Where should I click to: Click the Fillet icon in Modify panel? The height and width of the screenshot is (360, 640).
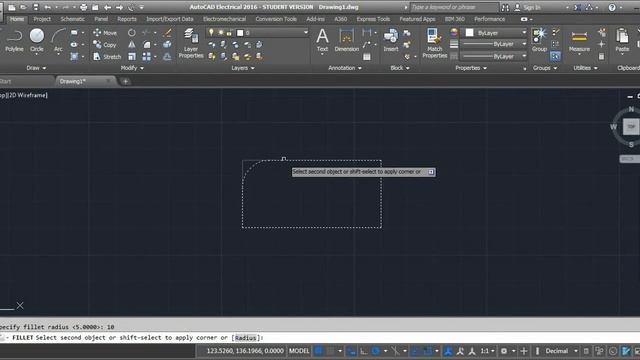coord(147,44)
